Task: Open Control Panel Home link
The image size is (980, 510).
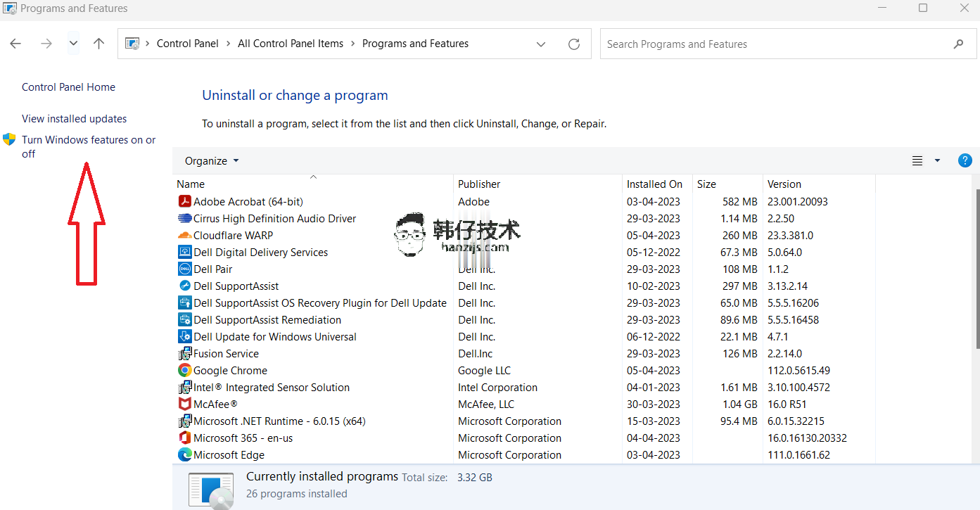Action: tap(68, 87)
